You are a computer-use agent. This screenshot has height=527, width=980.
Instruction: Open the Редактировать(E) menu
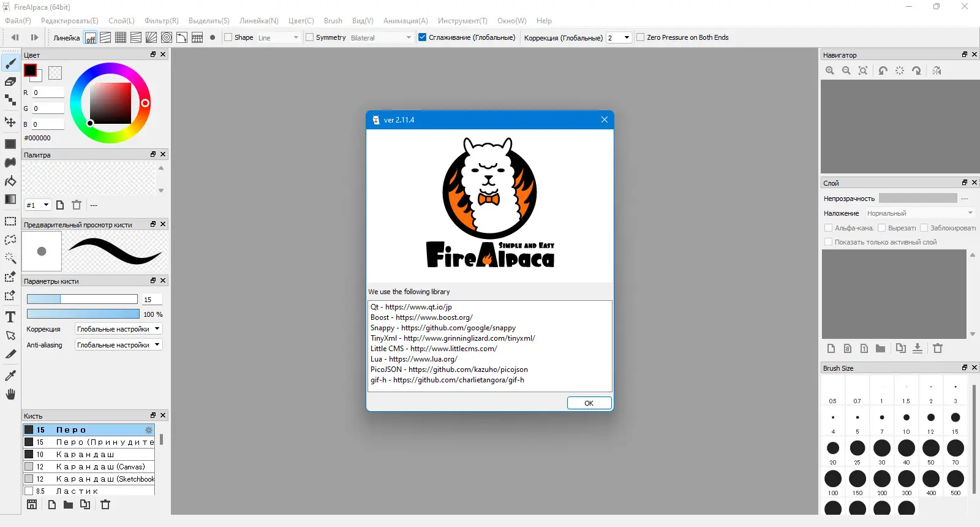coord(69,21)
